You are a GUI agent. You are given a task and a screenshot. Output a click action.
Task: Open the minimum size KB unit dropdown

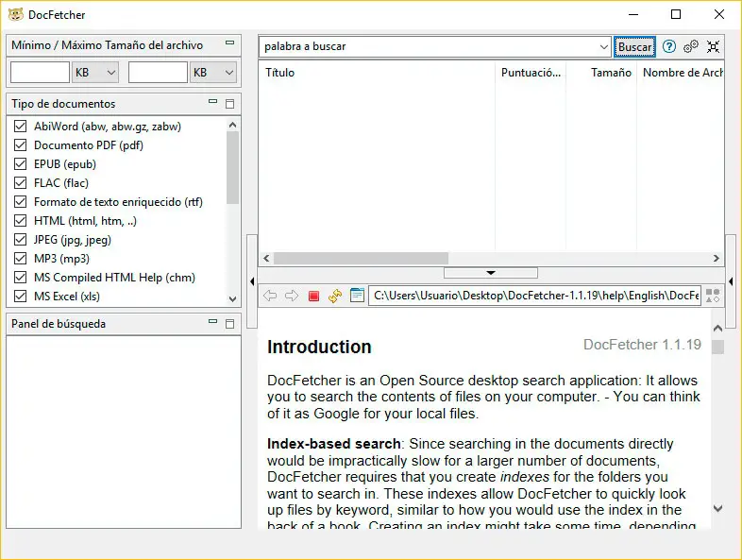pos(95,73)
